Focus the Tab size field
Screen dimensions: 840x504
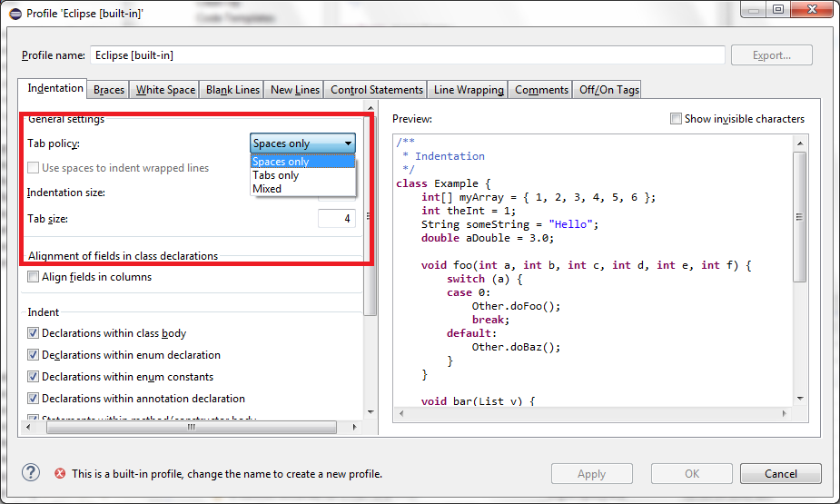(336, 219)
